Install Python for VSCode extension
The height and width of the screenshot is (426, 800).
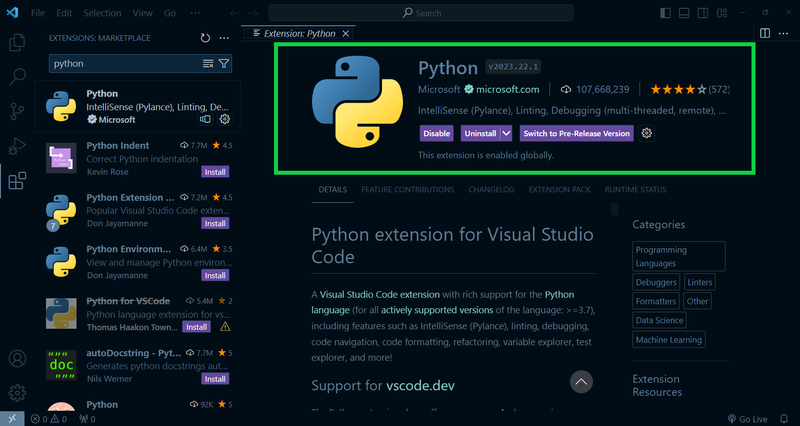[196, 327]
